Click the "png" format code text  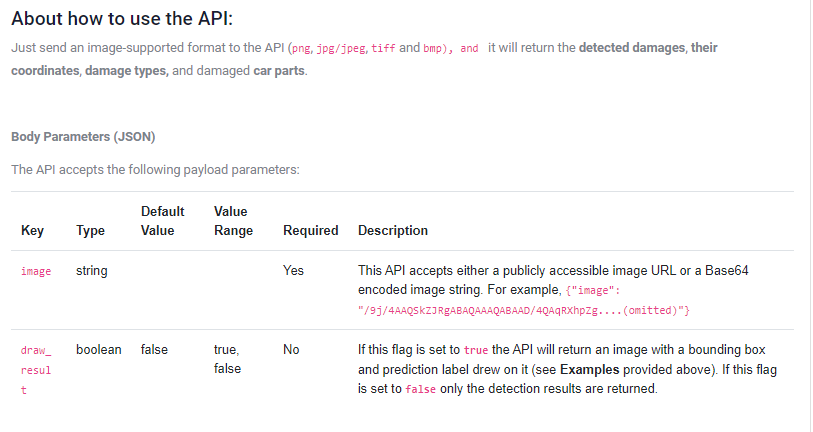(x=300, y=48)
